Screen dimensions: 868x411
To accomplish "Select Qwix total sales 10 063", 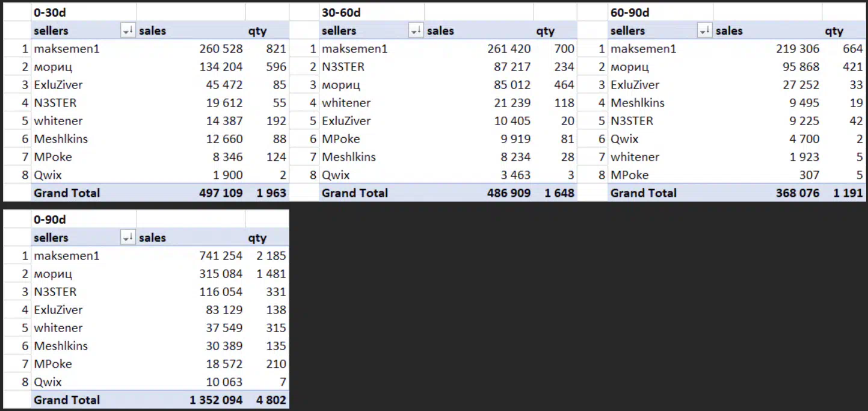I will (224, 382).
